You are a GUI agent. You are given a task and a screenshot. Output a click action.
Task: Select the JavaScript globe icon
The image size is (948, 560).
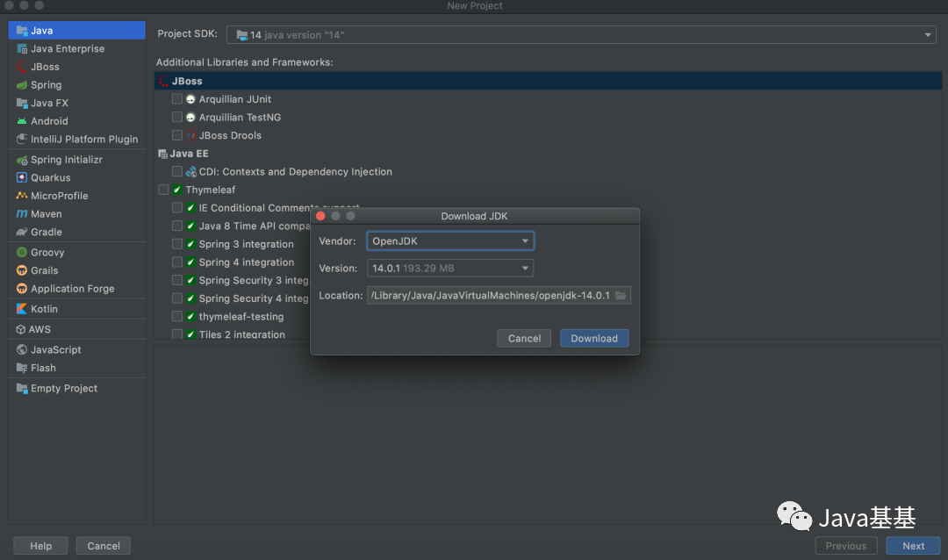(22, 349)
